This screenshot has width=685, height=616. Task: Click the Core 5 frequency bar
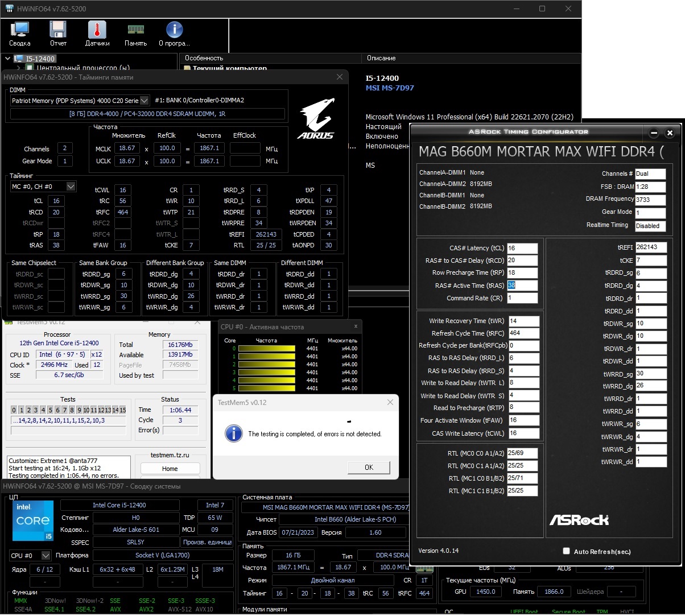click(266, 388)
